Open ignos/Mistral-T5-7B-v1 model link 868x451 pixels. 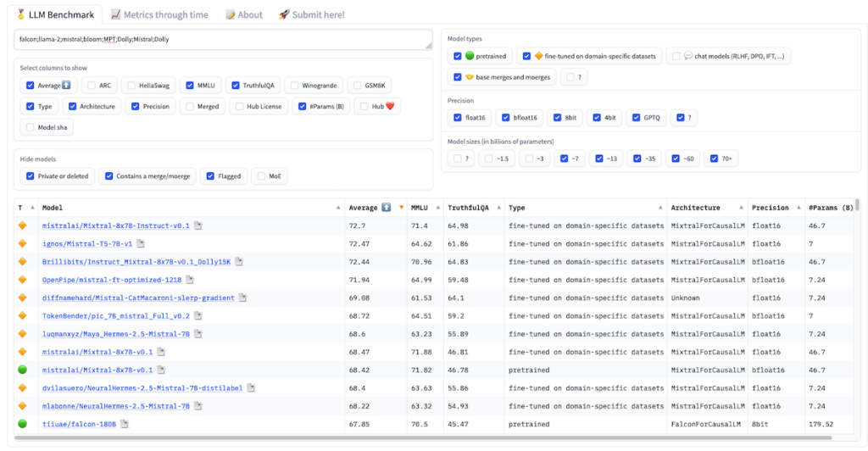pyautogui.click(x=87, y=243)
